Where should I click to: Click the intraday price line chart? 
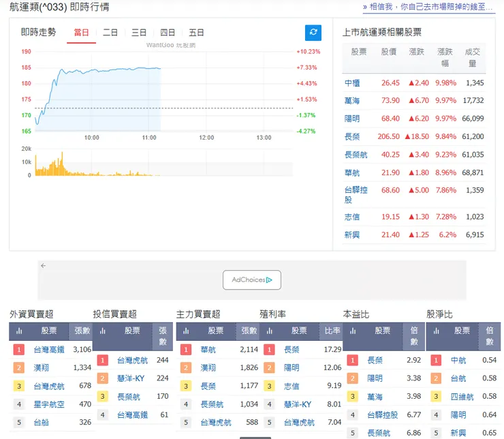164,91
